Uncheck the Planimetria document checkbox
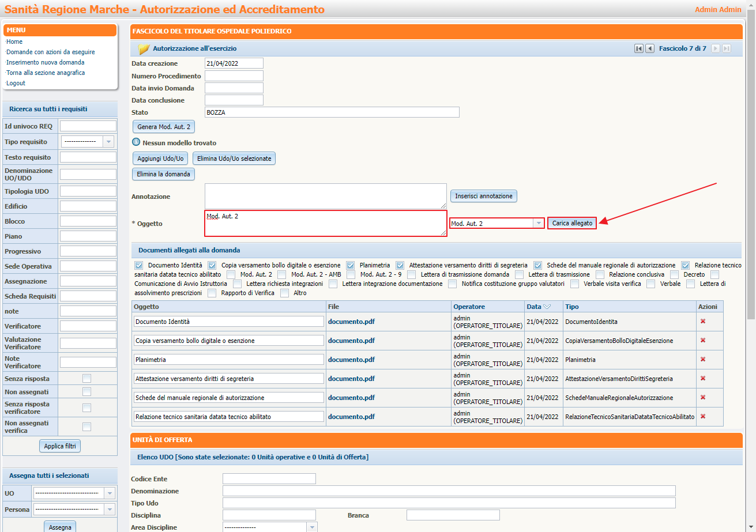This screenshot has height=532, width=756. pyautogui.click(x=351, y=266)
